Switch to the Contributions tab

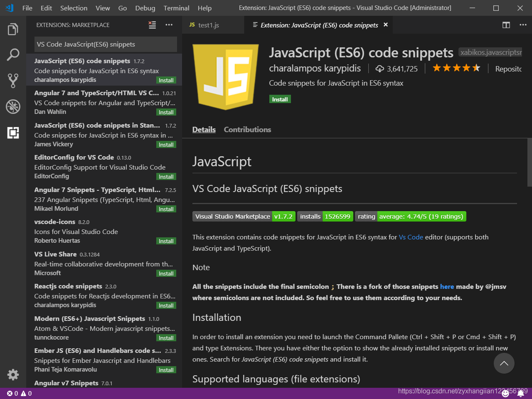click(247, 130)
